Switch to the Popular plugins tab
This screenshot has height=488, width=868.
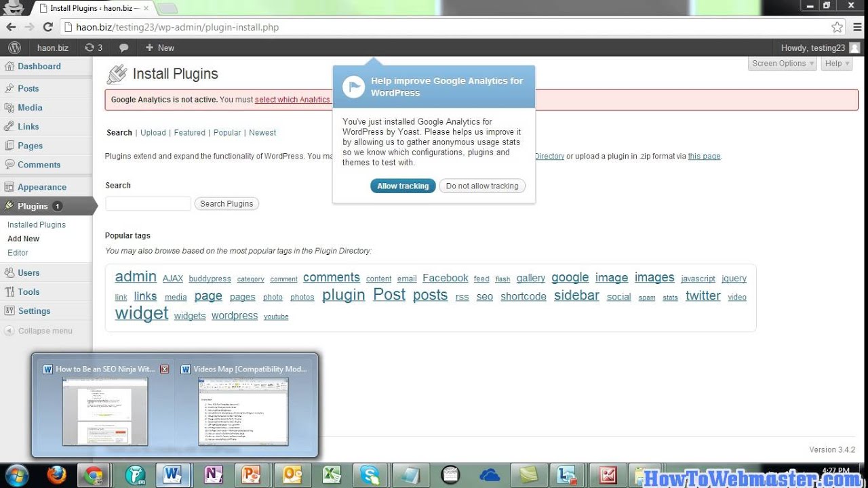pyautogui.click(x=227, y=133)
